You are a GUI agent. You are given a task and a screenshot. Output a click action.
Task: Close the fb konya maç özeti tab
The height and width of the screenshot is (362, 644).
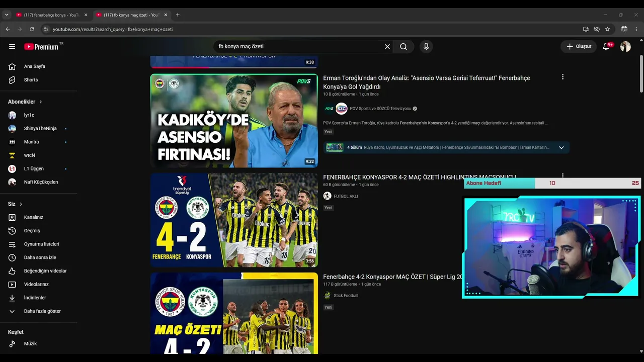pos(166,15)
